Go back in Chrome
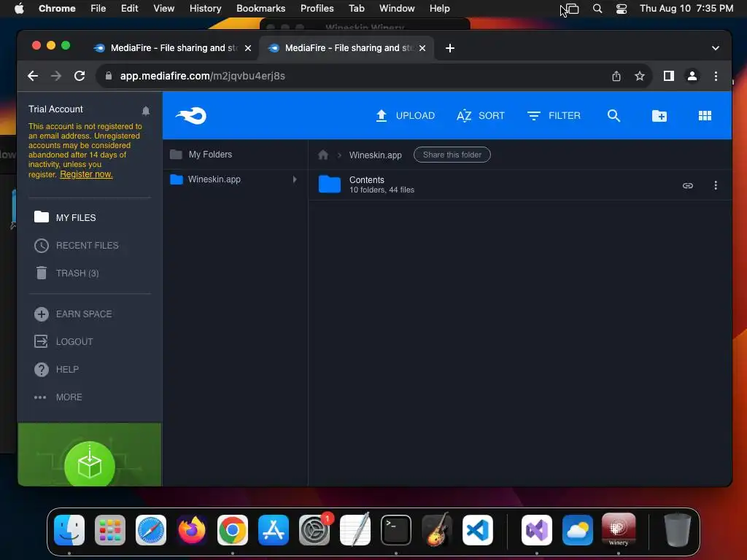Image resolution: width=747 pixels, height=560 pixels. pyautogui.click(x=33, y=76)
